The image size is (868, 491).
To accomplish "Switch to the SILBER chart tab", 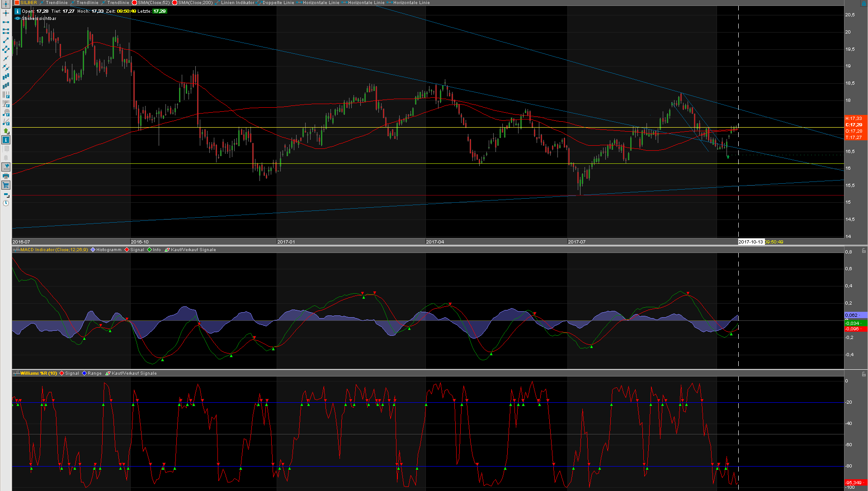I will [x=27, y=2].
